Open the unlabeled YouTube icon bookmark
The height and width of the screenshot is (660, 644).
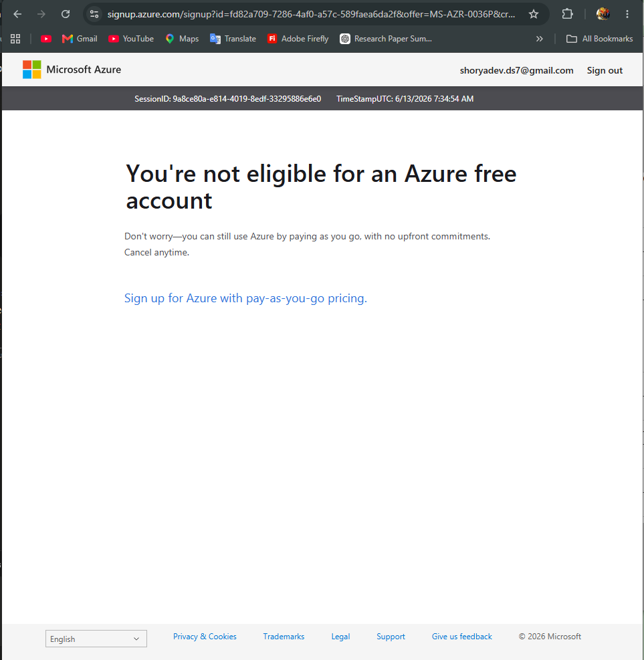(46, 39)
